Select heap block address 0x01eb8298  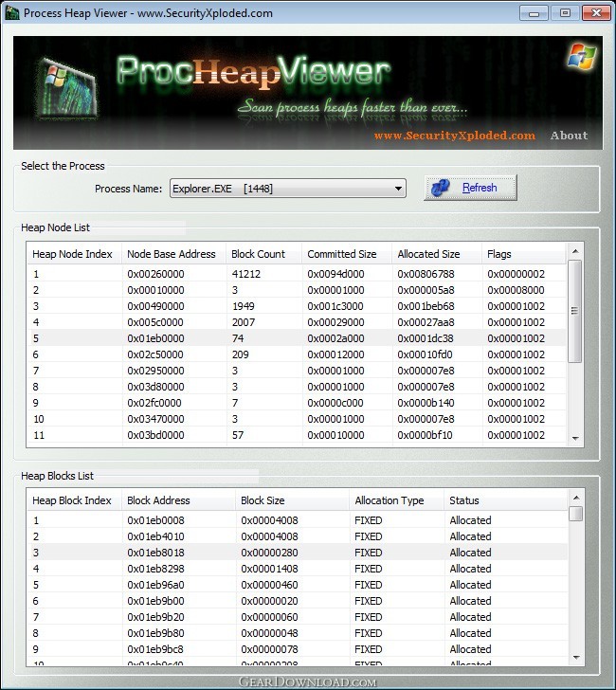pyautogui.click(x=155, y=569)
